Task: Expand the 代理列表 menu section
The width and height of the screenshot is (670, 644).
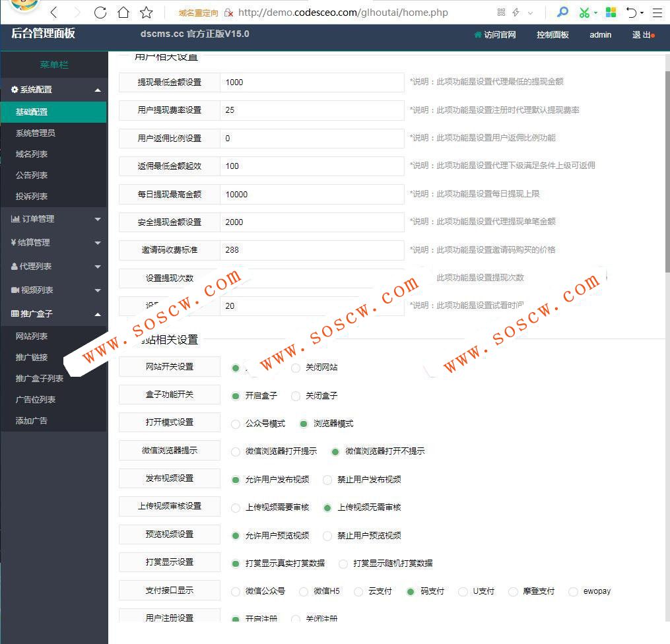Action: (54, 267)
